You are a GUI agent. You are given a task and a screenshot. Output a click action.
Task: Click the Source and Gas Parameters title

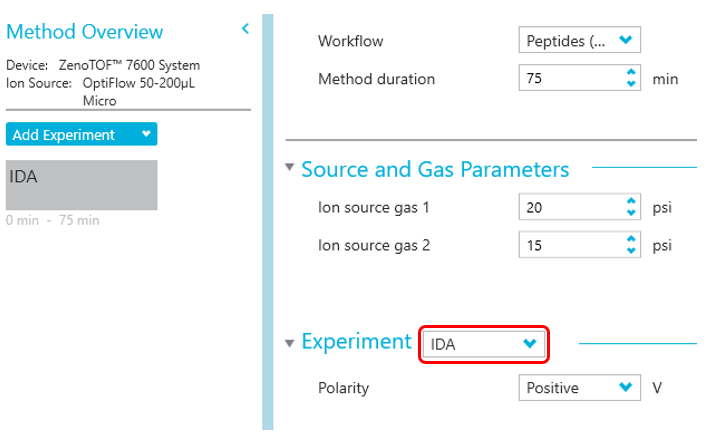(x=435, y=169)
